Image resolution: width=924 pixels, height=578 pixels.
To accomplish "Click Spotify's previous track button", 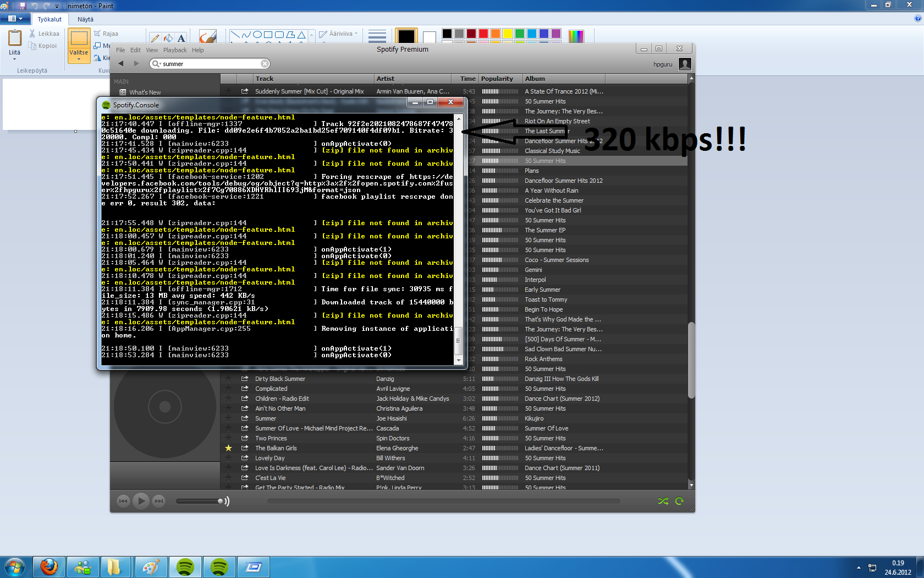I will pyautogui.click(x=123, y=501).
